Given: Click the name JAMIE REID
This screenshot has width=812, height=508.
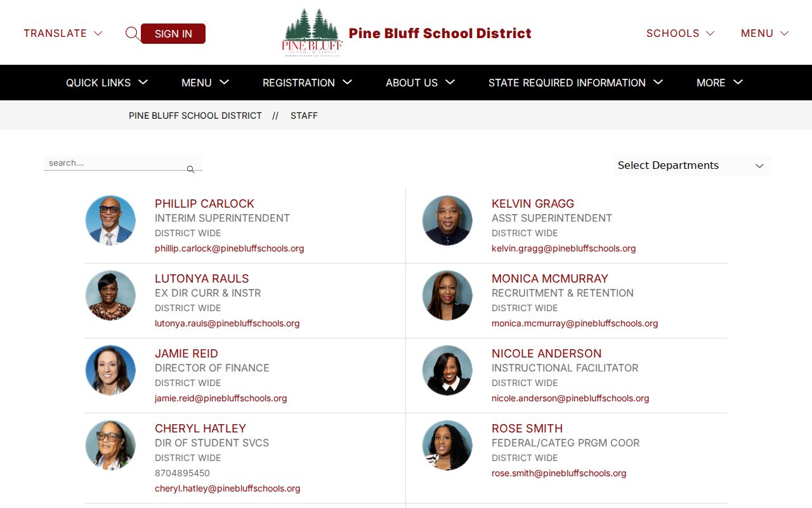Looking at the screenshot, I should tap(187, 354).
